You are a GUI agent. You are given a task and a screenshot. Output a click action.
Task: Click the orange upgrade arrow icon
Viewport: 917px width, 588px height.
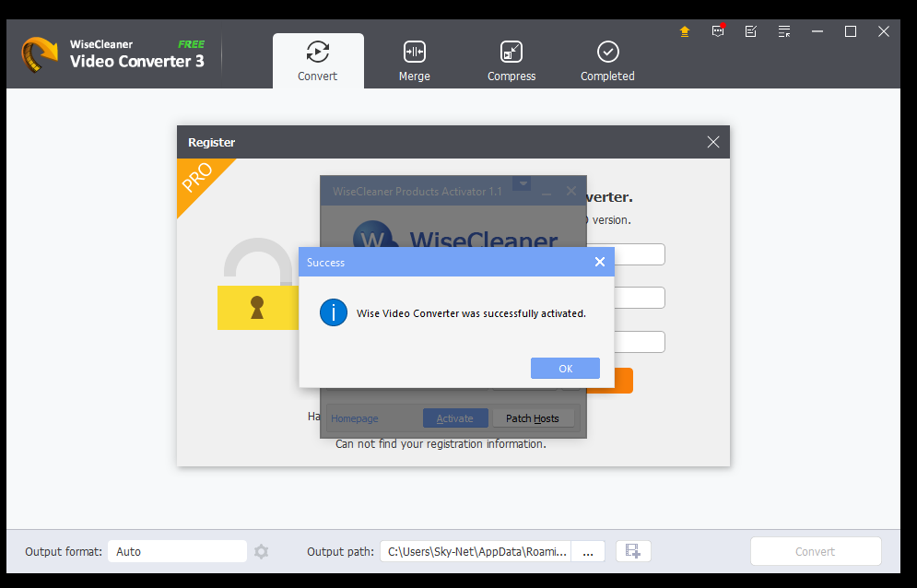tap(685, 31)
